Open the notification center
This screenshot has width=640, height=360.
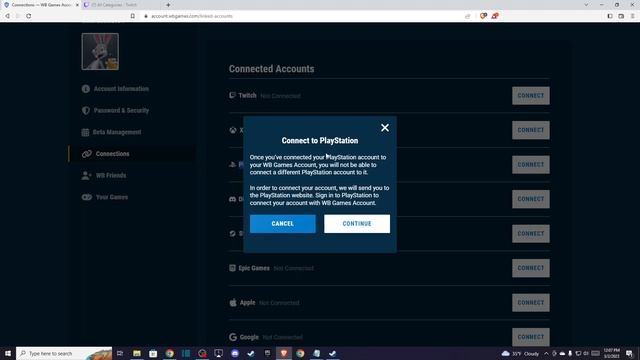click(x=629, y=353)
